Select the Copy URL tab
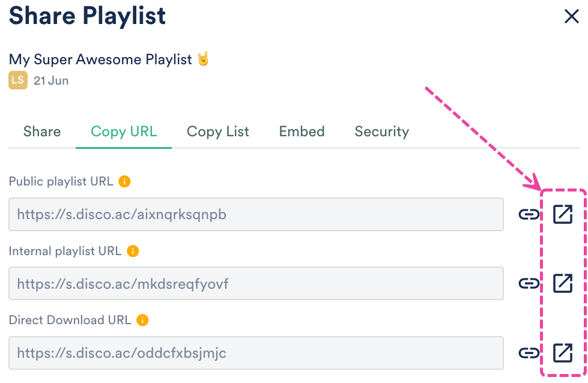This screenshot has height=383, width=588. click(124, 132)
